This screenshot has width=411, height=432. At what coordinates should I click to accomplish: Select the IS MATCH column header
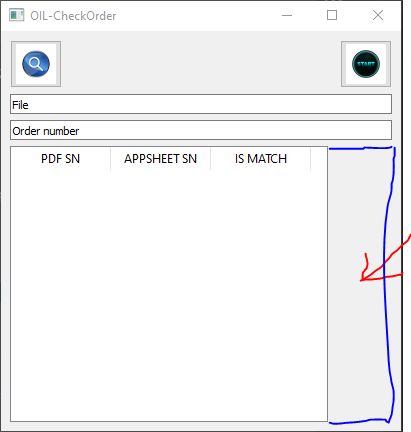coord(261,159)
